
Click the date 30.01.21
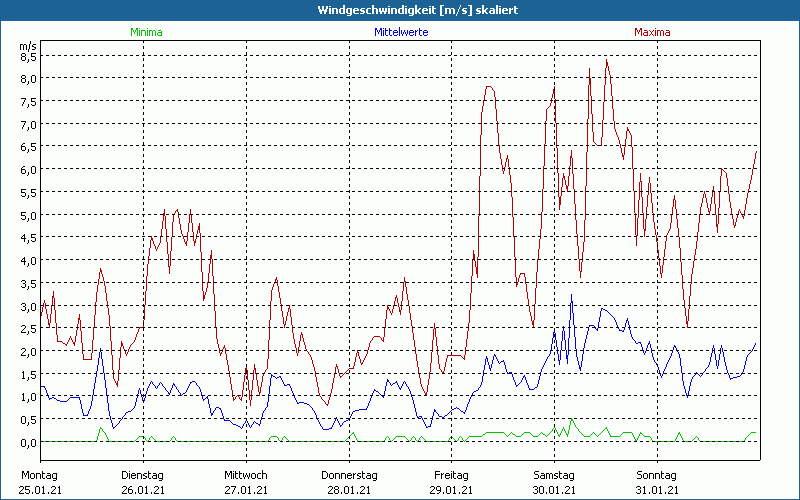tap(554, 490)
